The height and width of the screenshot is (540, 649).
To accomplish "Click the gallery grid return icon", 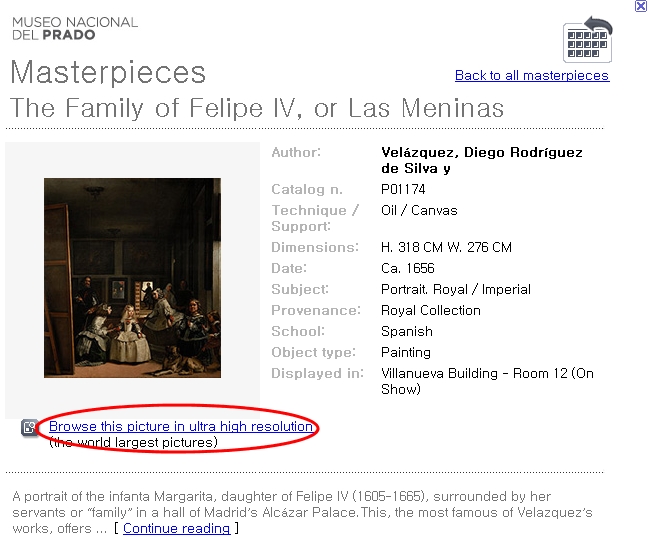I will [587, 40].
